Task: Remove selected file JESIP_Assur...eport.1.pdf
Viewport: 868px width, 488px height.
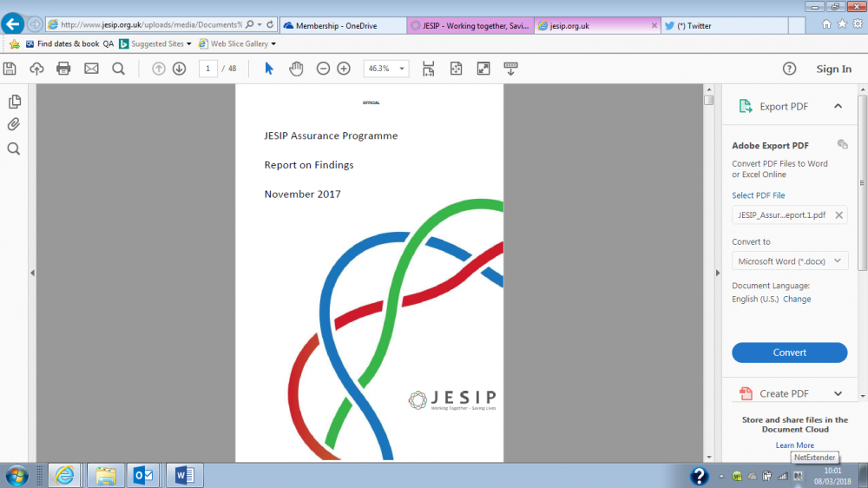Action: (838, 215)
